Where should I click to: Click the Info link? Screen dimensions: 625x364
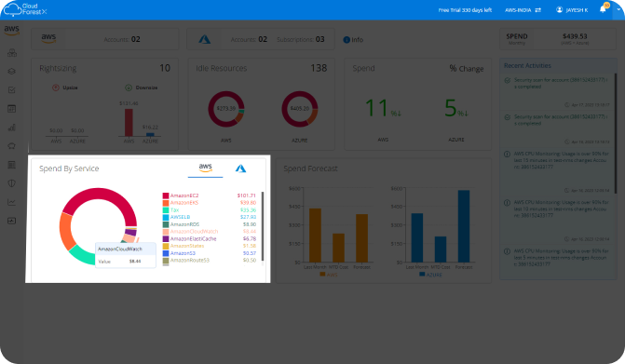(357, 40)
